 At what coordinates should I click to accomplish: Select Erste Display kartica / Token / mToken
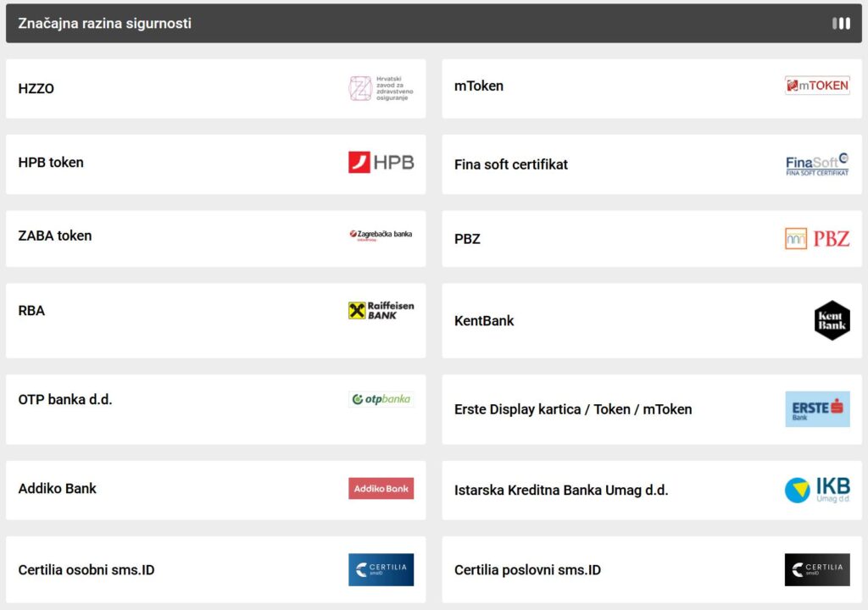pyautogui.click(x=573, y=409)
